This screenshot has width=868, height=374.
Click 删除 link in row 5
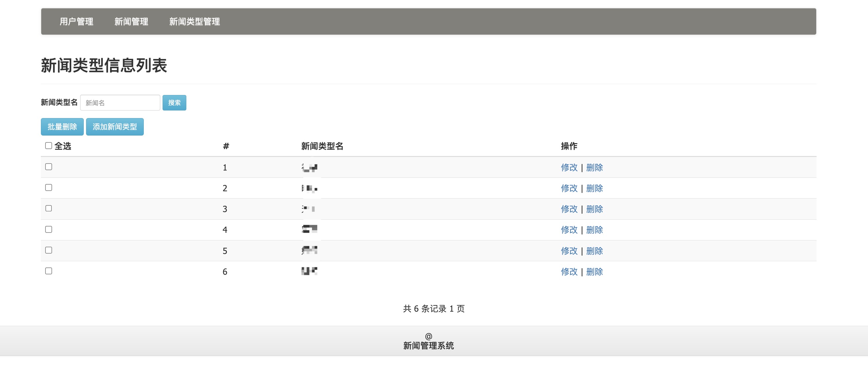594,251
